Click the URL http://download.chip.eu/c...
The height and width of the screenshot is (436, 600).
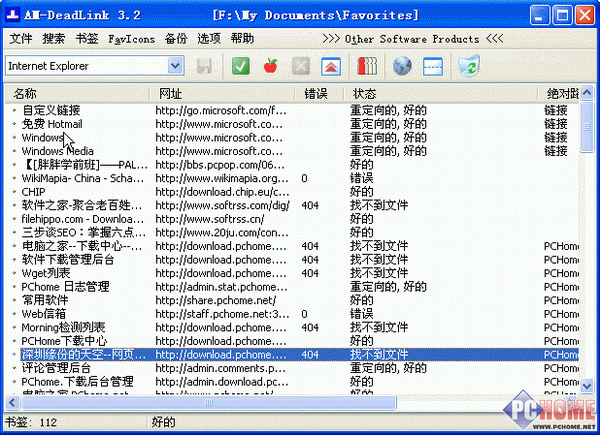(x=222, y=192)
